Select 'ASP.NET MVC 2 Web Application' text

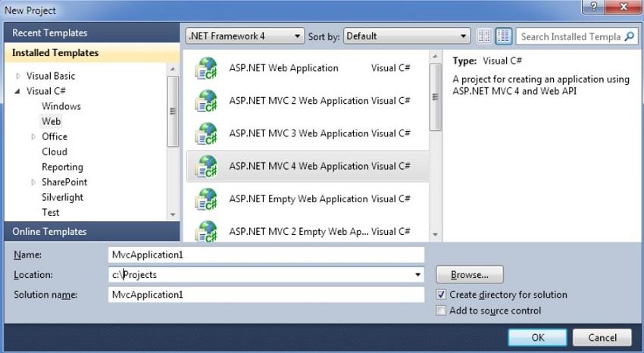[299, 101]
